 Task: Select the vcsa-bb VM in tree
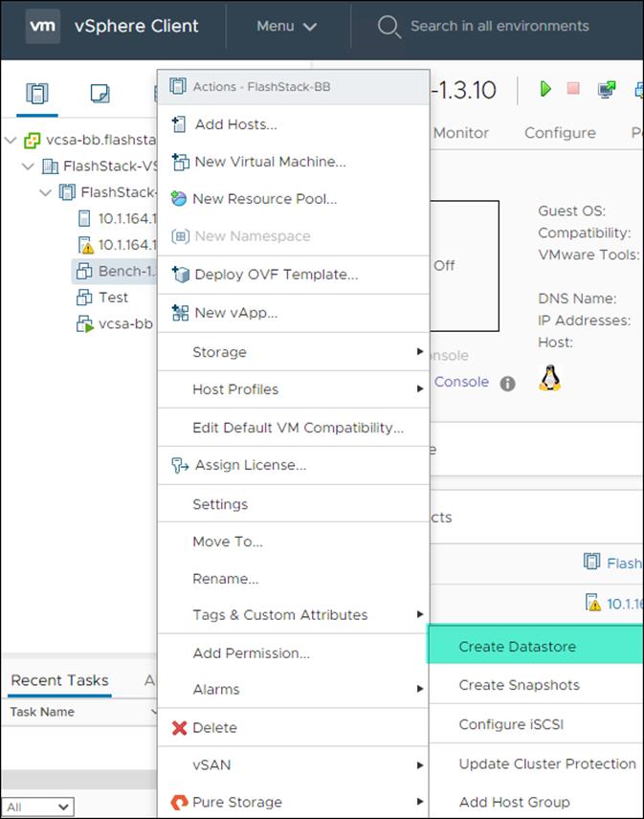tap(126, 323)
